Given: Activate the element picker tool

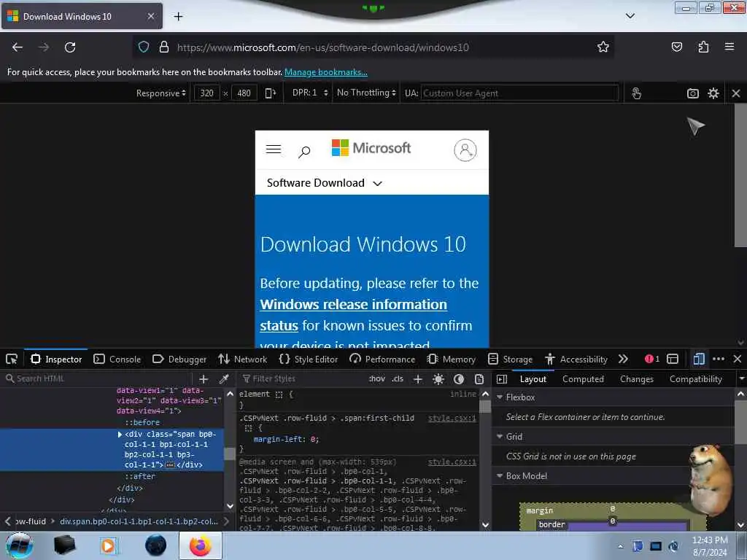Looking at the screenshot, I should [x=12, y=359].
